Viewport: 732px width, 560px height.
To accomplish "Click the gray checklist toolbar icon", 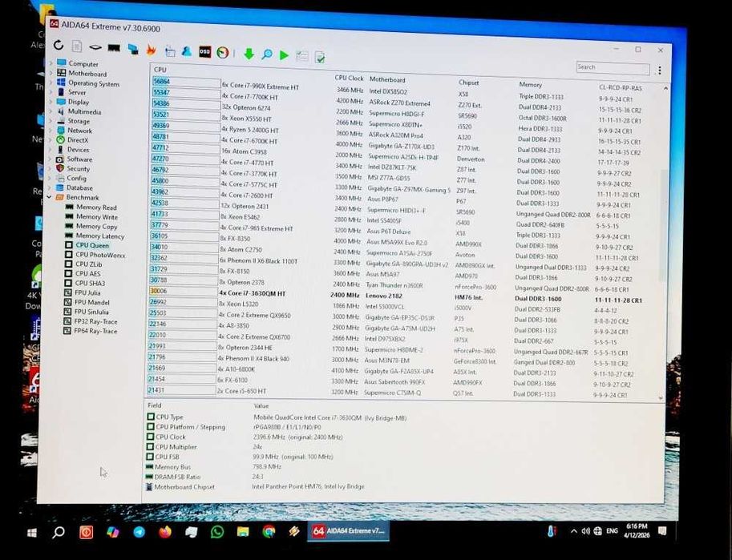I will click(x=302, y=56).
